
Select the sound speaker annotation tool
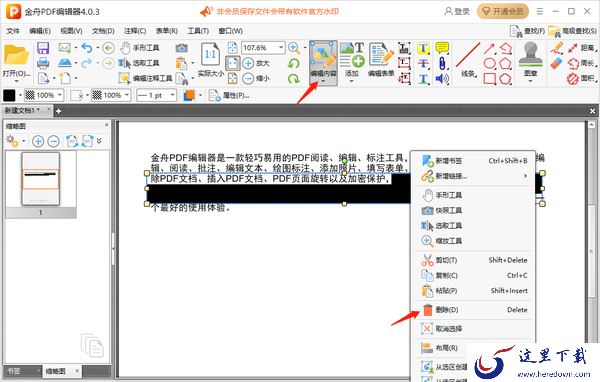click(x=442, y=79)
